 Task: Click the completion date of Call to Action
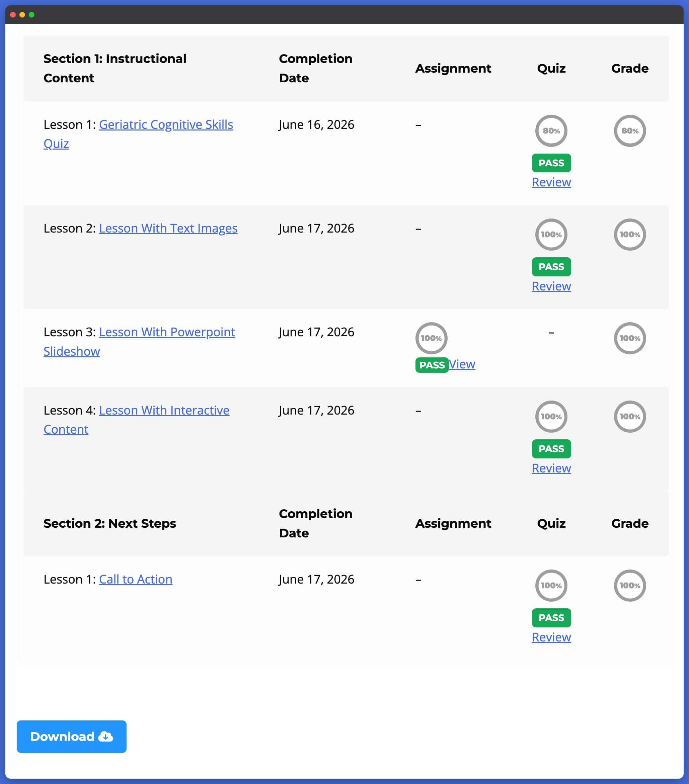[316, 579]
